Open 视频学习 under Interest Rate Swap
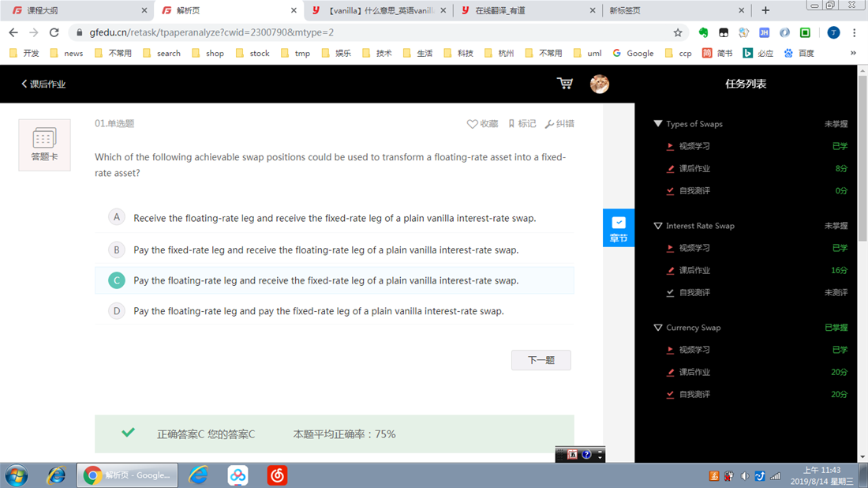Image resolution: width=868 pixels, height=488 pixels. tap(694, 248)
